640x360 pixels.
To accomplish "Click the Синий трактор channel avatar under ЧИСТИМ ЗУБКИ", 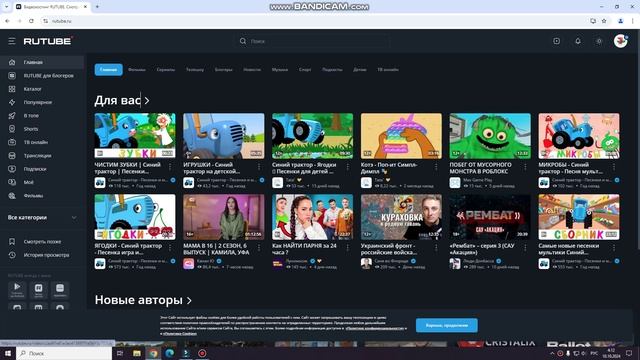I will (x=100, y=182).
